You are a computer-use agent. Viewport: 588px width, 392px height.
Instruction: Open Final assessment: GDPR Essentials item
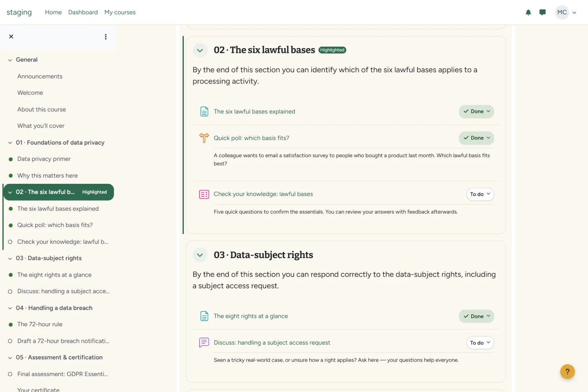click(x=63, y=374)
